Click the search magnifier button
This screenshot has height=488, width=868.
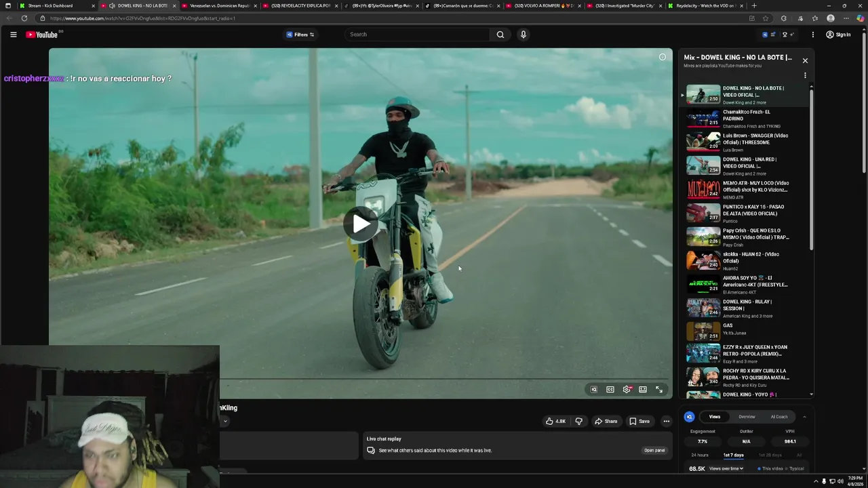pos(500,35)
